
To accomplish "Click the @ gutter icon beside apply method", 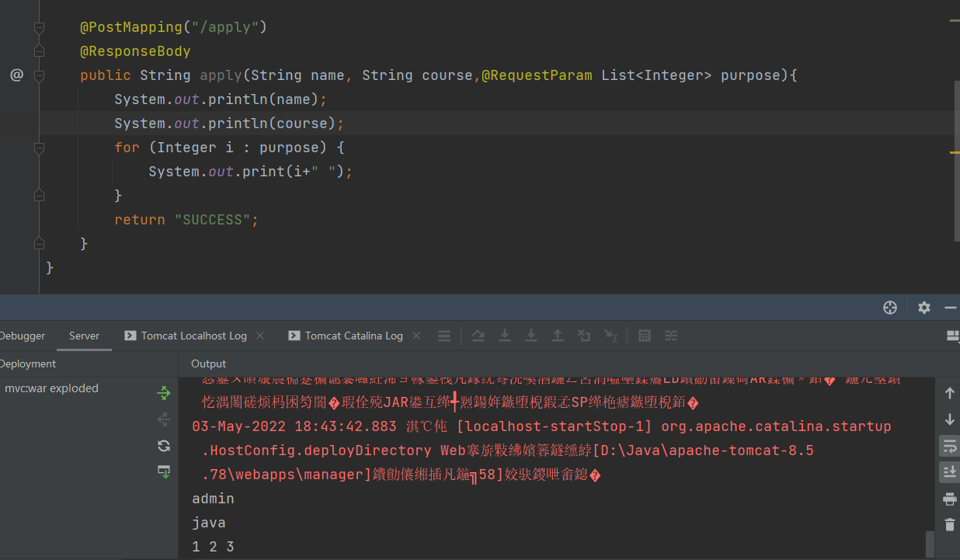I will coord(16,75).
